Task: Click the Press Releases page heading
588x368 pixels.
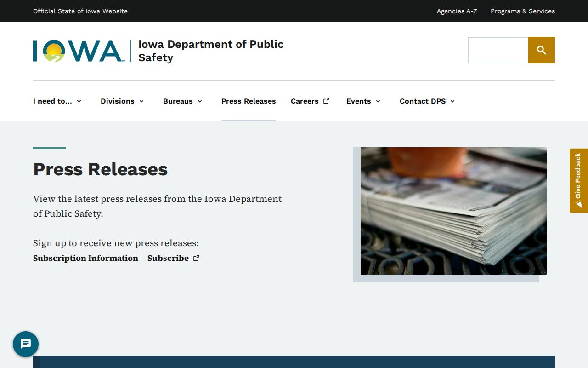Action: coord(101,169)
